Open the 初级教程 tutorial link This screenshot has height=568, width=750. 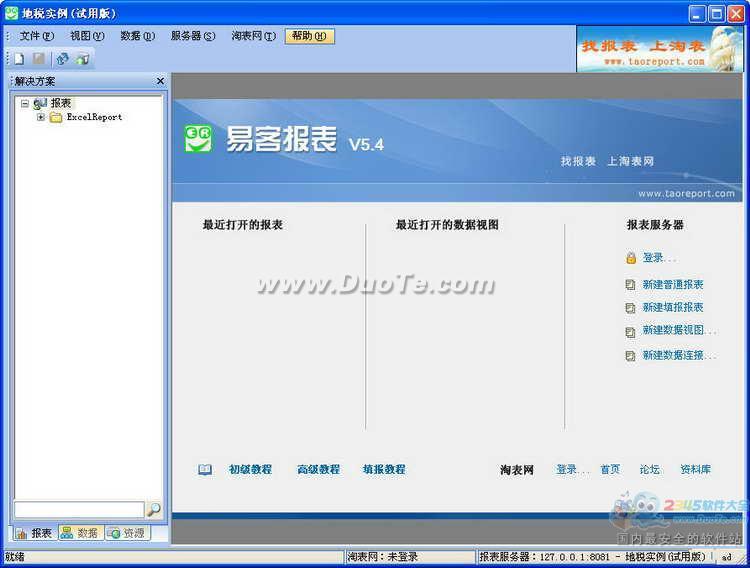click(250, 469)
